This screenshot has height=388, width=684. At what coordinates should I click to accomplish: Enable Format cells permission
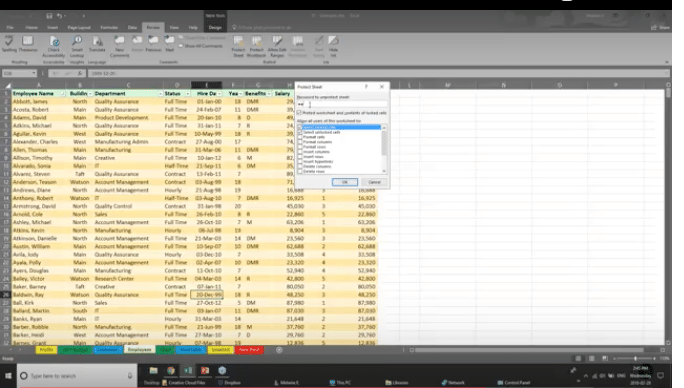click(300, 137)
